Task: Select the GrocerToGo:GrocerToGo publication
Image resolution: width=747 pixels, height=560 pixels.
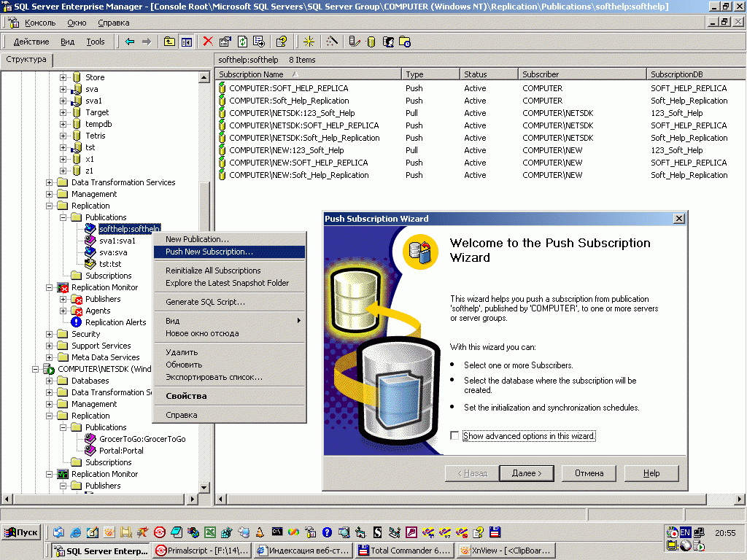Action: click(142, 439)
